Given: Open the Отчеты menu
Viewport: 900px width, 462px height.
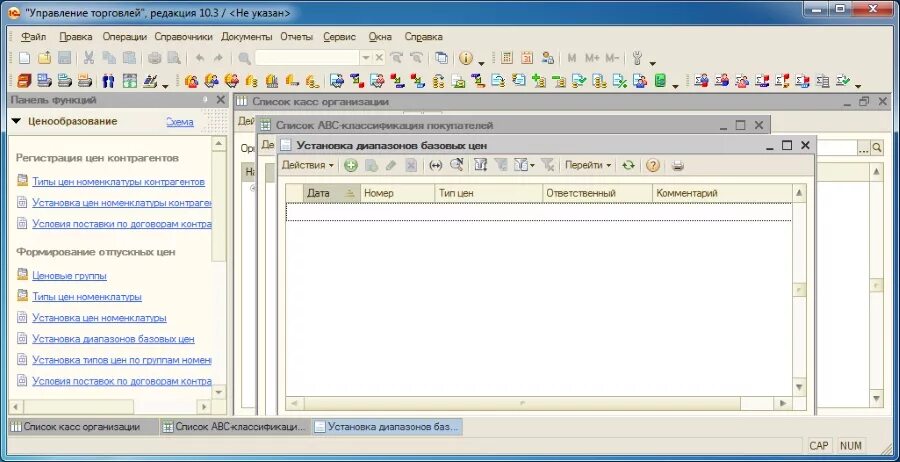Looking at the screenshot, I should pyautogui.click(x=296, y=36).
